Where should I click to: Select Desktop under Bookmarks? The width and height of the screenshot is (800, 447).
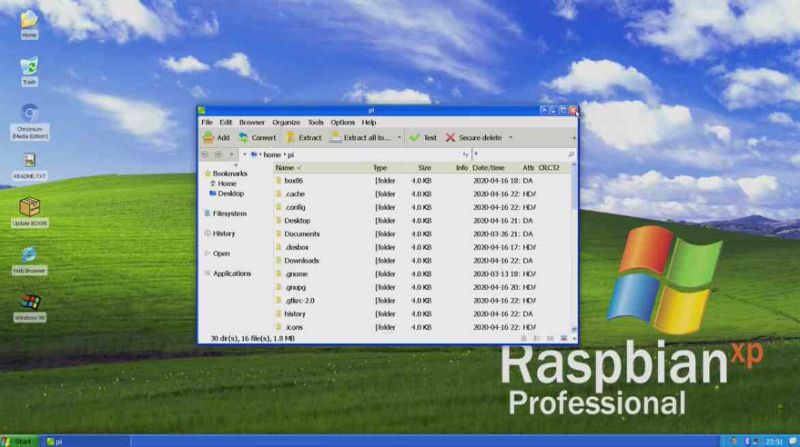pyautogui.click(x=227, y=194)
